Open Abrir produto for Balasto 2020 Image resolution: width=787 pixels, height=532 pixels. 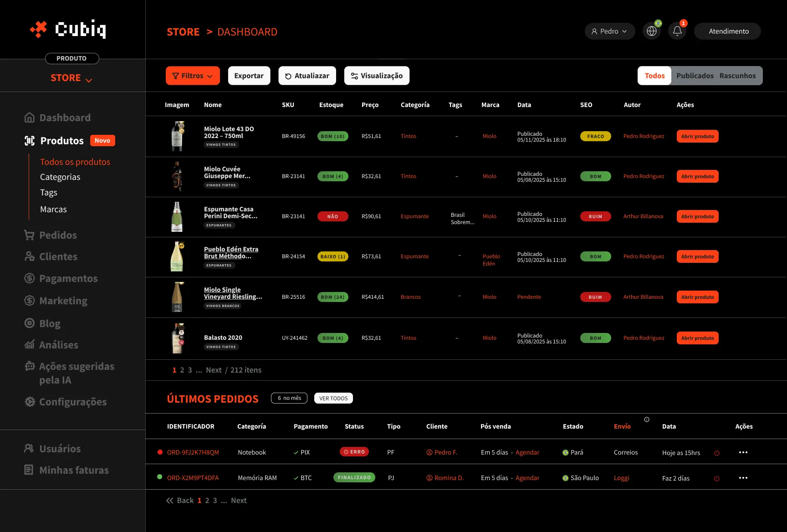(697, 338)
